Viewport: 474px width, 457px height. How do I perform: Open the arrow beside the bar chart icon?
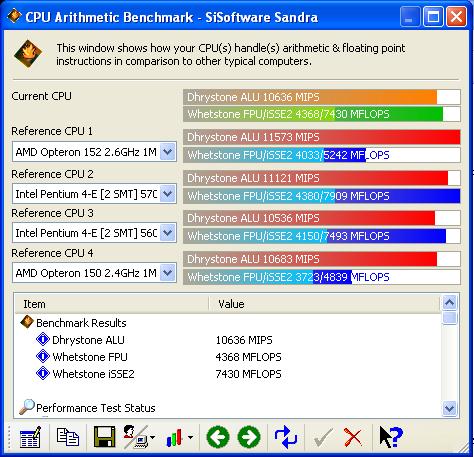(190, 437)
